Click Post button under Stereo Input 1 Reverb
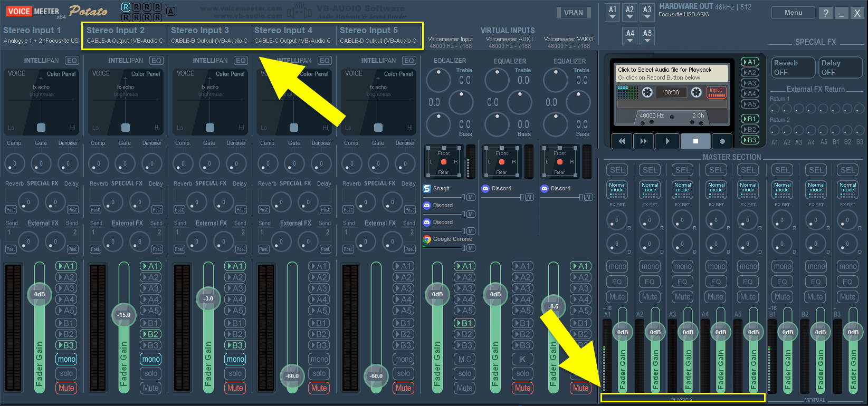 coord(11,210)
